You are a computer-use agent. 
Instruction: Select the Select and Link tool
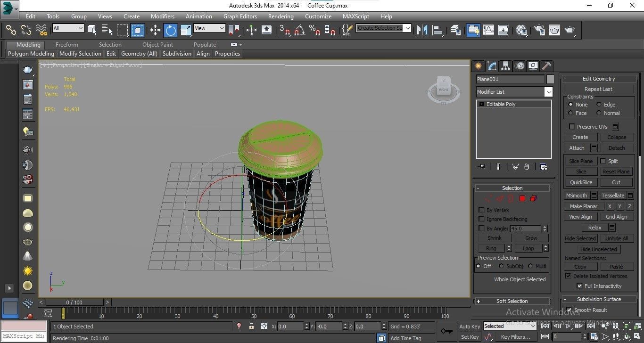tap(11, 30)
